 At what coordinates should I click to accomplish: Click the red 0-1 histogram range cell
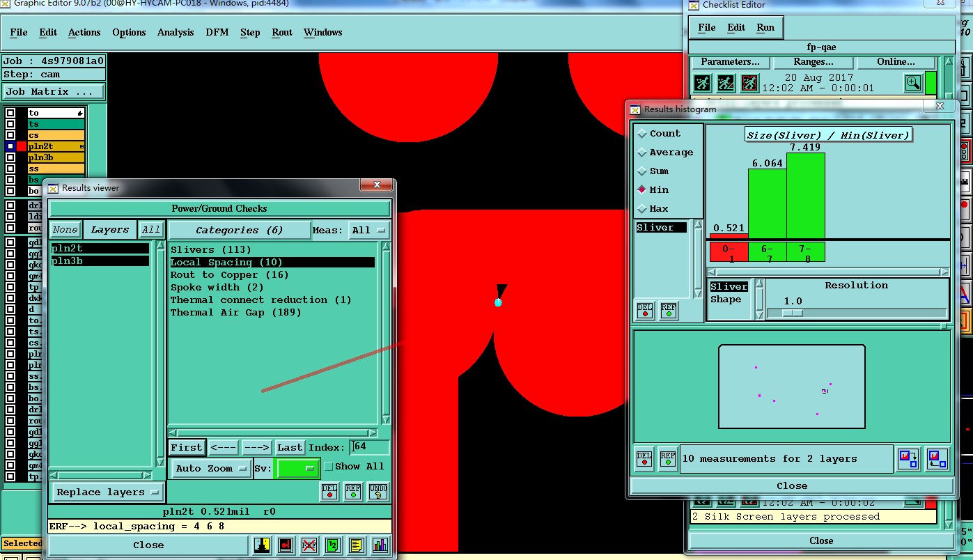point(729,252)
